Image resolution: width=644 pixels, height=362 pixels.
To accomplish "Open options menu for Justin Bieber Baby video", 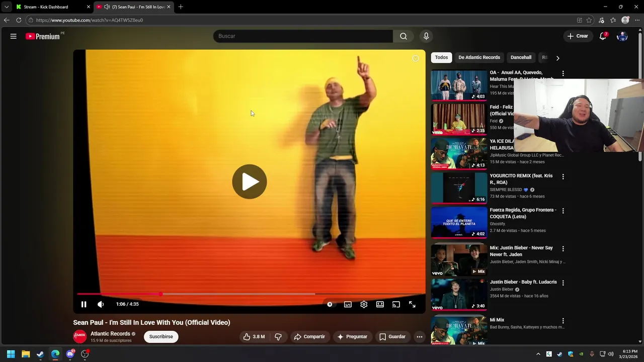I will [563, 283].
